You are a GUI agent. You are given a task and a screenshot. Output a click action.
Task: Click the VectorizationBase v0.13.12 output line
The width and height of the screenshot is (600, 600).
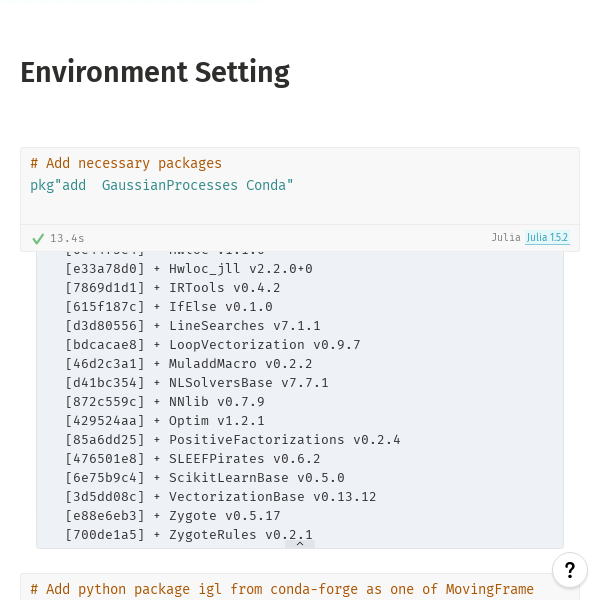pos(221,497)
